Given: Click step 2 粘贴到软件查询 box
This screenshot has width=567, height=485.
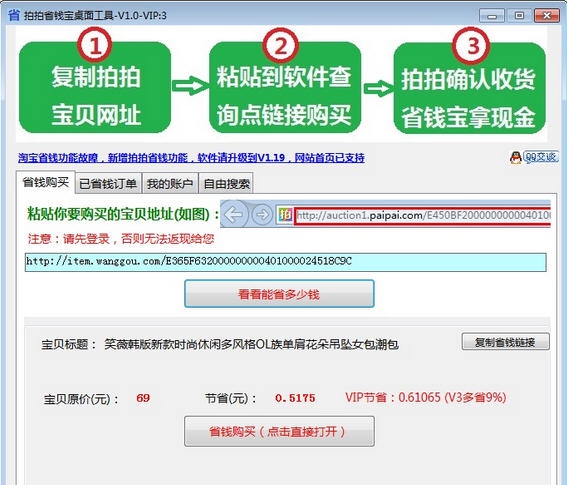Looking at the screenshot, I should pyautogui.click(x=285, y=88).
